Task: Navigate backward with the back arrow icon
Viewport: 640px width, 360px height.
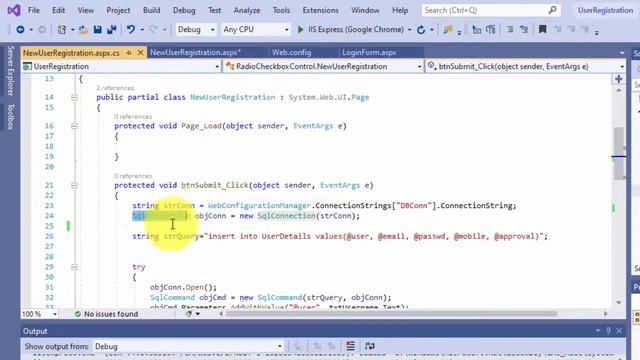Action: point(20,29)
